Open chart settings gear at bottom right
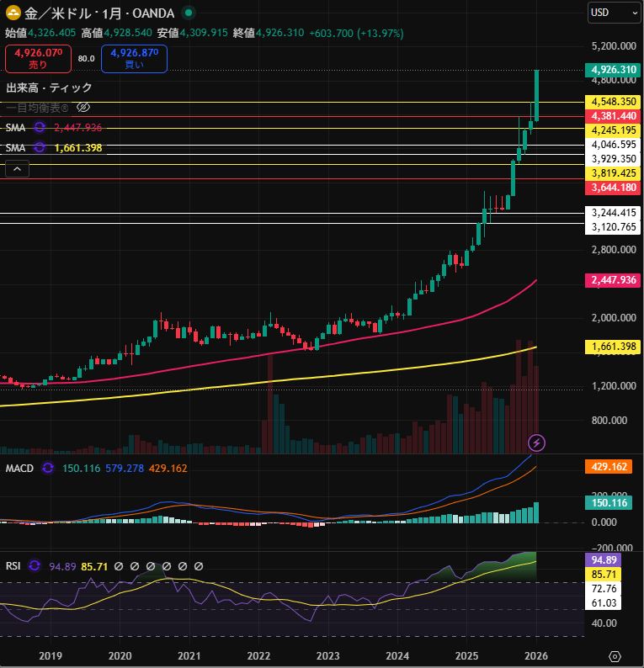Image resolution: width=644 pixels, height=668 pixels. (x=615, y=655)
